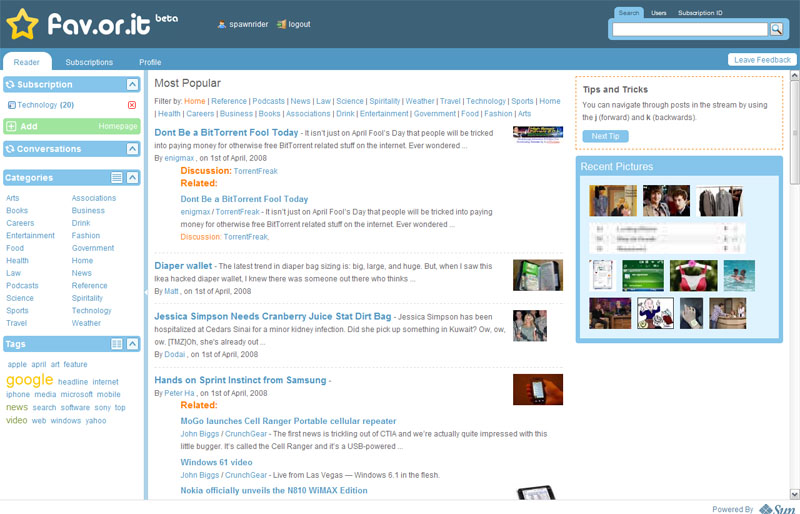
Task: Select the Arts category
Action: tap(12, 198)
